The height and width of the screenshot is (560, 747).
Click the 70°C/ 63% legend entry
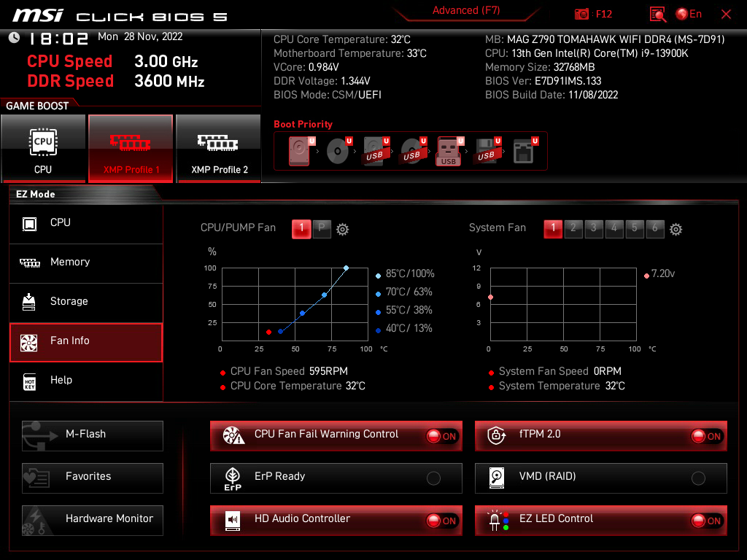(x=404, y=292)
